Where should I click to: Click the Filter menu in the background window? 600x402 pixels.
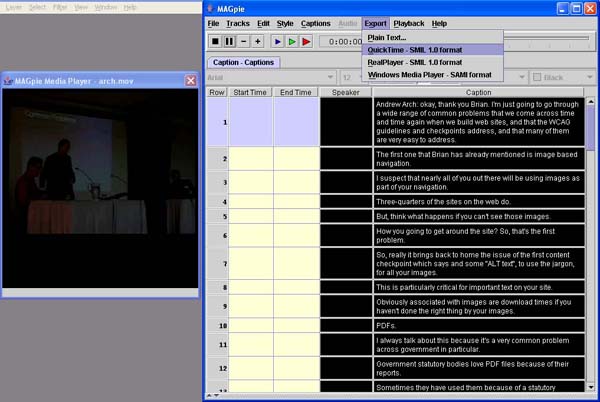tap(60, 7)
